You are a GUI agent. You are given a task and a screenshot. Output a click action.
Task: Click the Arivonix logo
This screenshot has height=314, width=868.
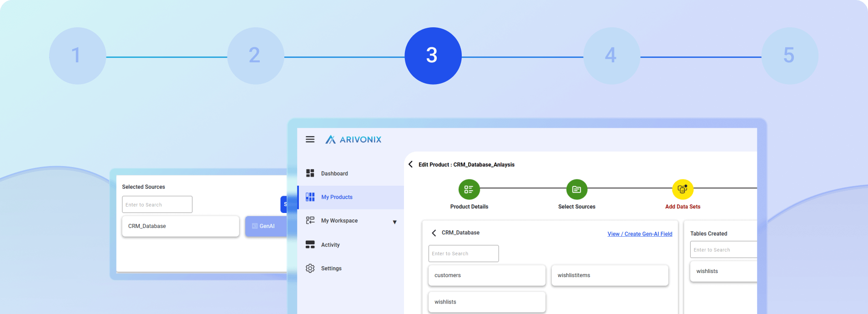pos(353,140)
